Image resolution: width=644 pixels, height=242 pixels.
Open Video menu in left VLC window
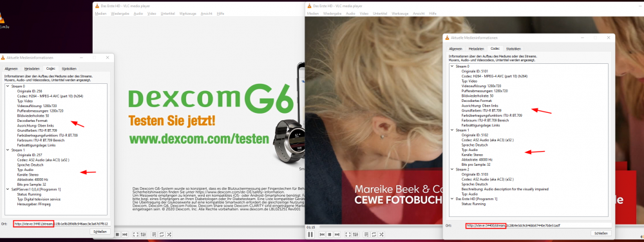click(x=151, y=14)
